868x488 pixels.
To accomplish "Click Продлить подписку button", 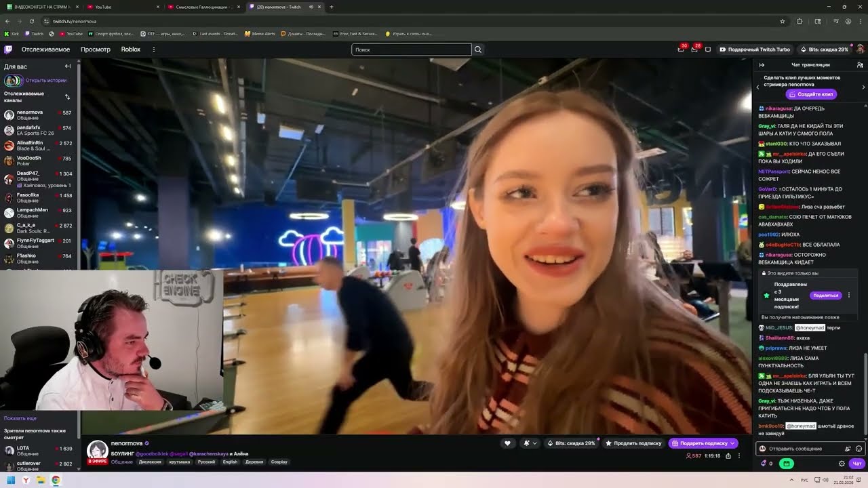I will click(x=634, y=443).
